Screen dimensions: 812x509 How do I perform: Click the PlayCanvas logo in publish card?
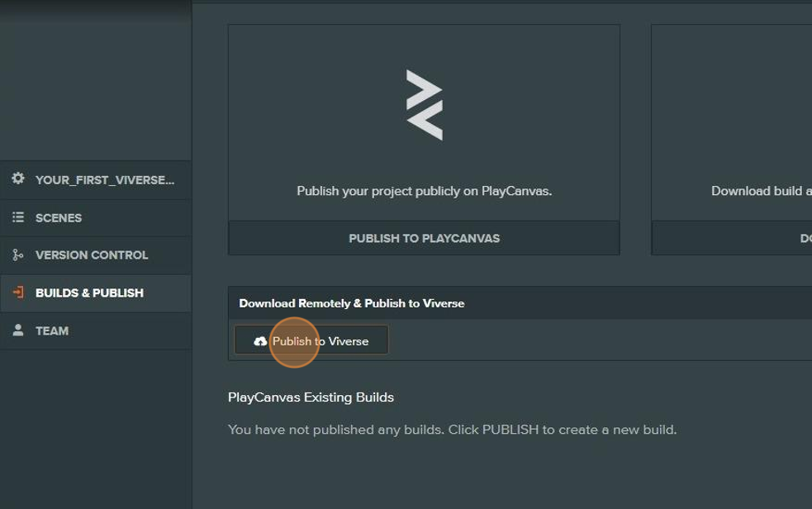pos(424,105)
